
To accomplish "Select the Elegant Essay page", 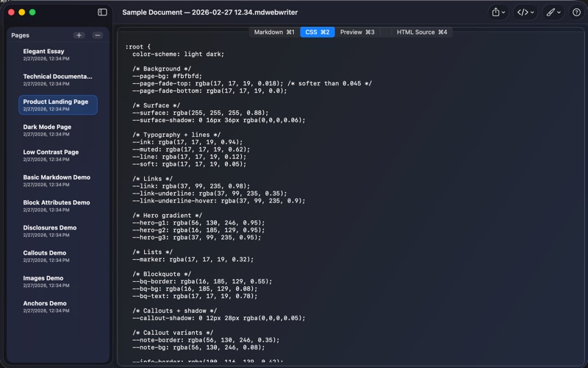I will click(58, 54).
